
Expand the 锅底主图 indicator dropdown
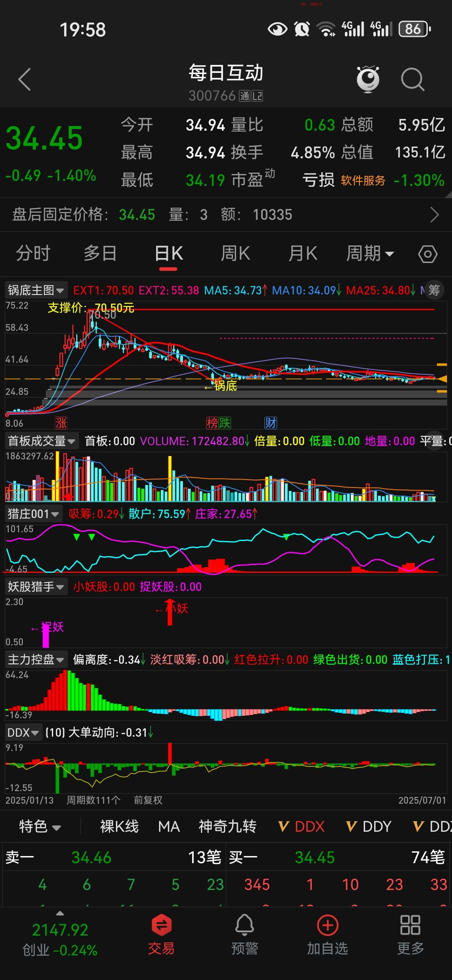coord(36,290)
